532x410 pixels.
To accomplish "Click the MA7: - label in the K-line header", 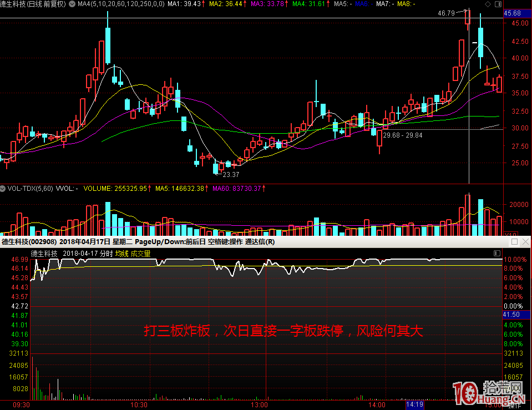I will [385, 4].
